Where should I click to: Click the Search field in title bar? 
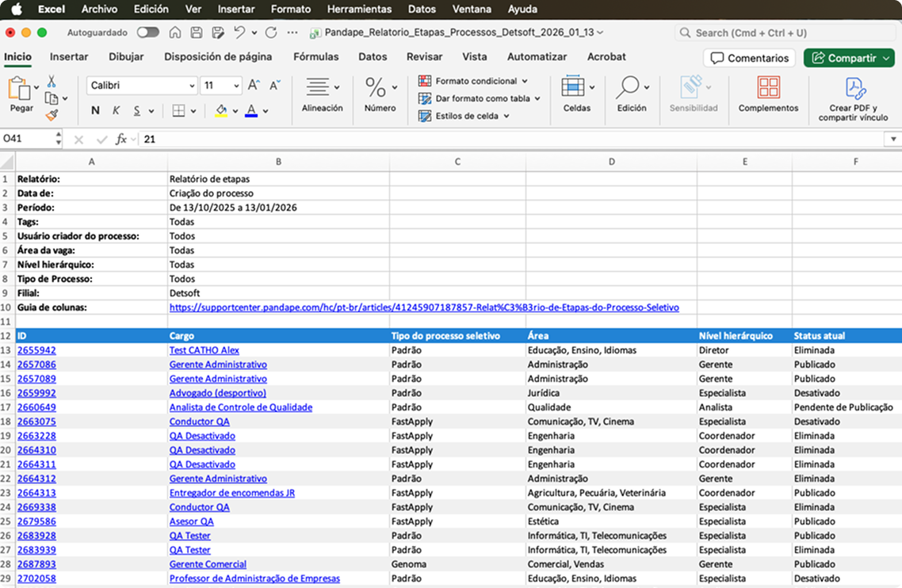tap(785, 32)
